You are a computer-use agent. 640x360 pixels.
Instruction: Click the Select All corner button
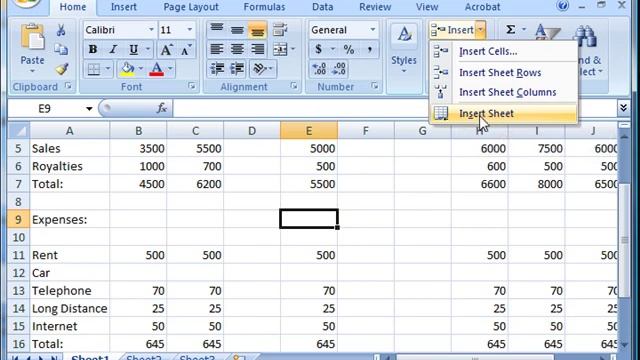18,131
